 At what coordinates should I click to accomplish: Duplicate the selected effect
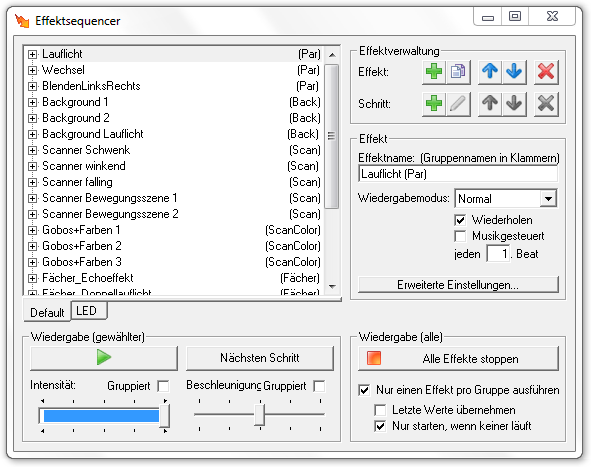click(x=458, y=72)
